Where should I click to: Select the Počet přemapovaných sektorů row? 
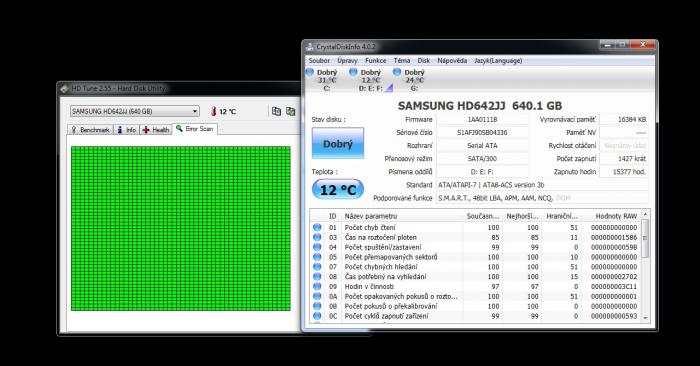coord(475,257)
